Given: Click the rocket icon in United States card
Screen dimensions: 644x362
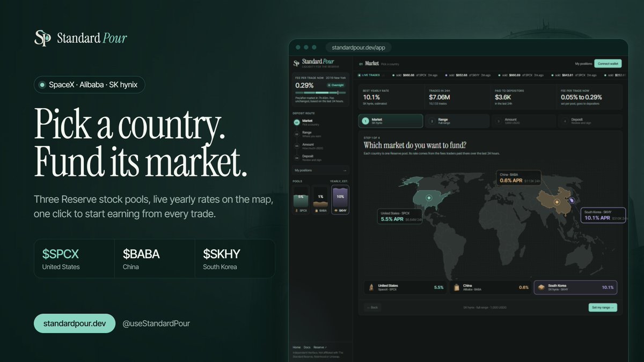Looking at the screenshot, I should [x=371, y=287].
